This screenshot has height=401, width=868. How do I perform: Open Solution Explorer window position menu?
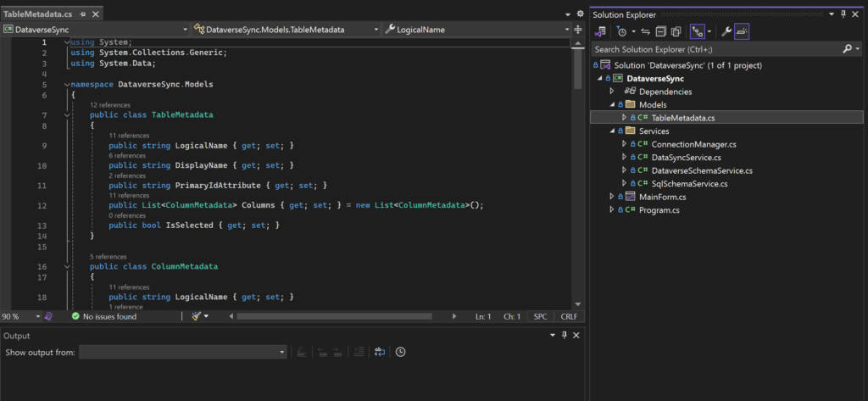click(x=832, y=15)
